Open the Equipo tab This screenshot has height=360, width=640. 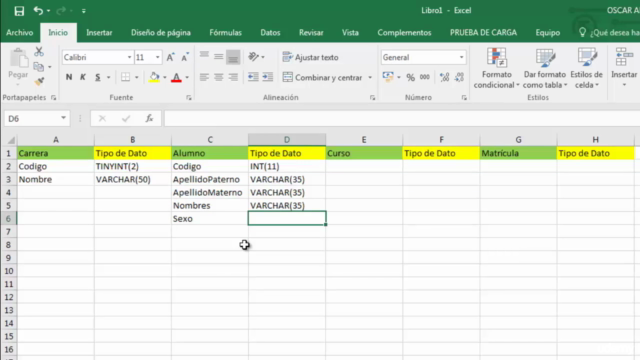pos(547,33)
